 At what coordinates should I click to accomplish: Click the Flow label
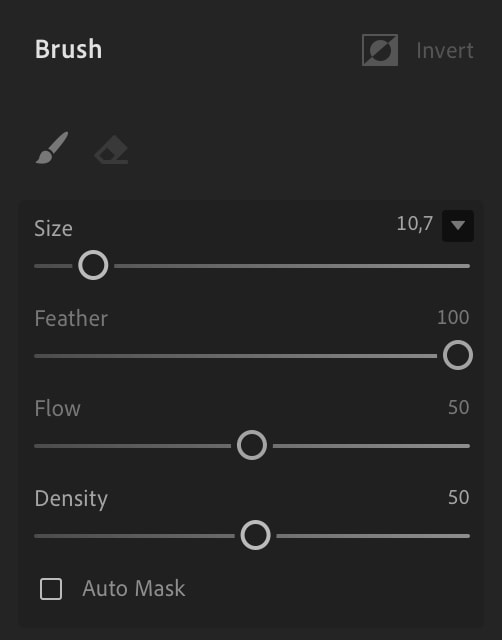click(x=58, y=409)
